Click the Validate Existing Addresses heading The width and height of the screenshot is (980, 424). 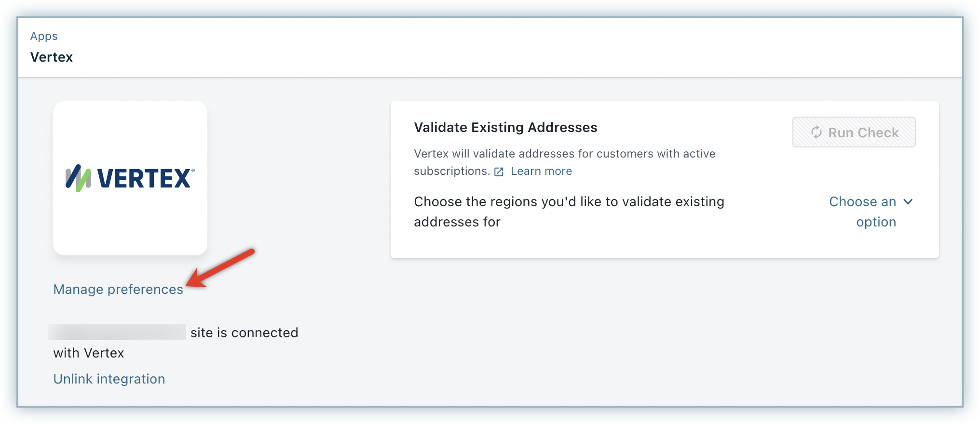(505, 127)
